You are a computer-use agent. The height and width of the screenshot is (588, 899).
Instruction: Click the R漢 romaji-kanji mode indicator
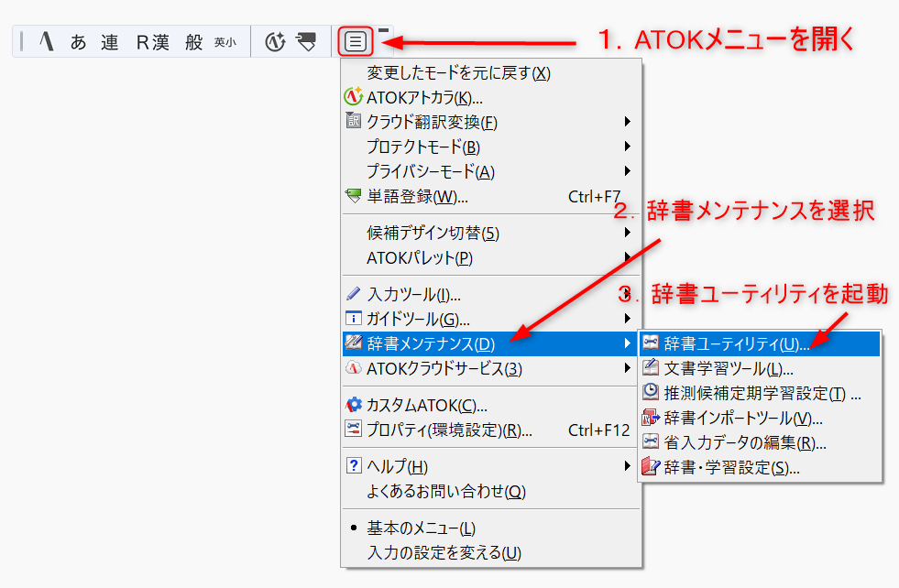[152, 42]
